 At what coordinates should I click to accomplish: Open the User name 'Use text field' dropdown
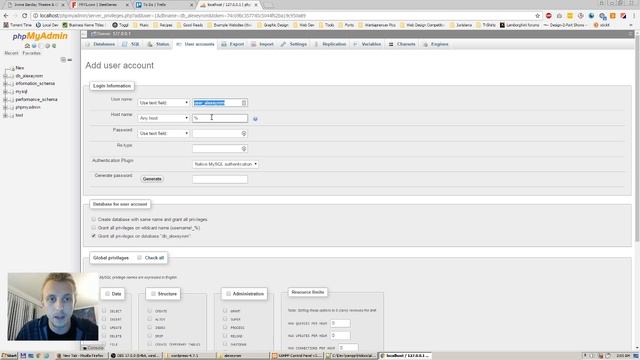(163, 103)
